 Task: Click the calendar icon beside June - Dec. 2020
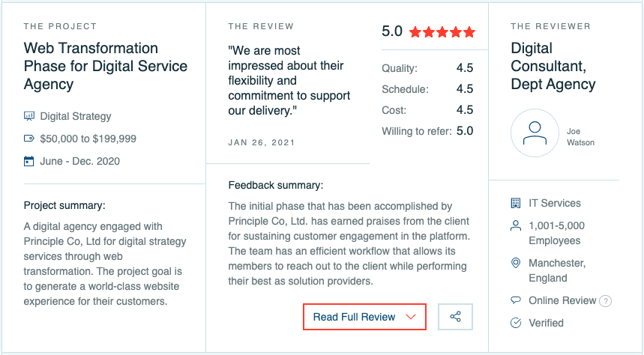point(28,161)
